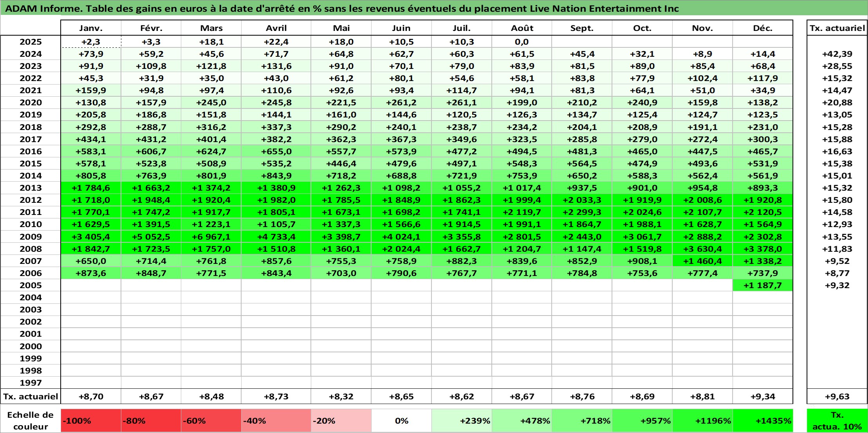The width and height of the screenshot is (868, 433).
Task: Click the bottom-row rate +8,70 under Janv.
Action: pos(91,397)
